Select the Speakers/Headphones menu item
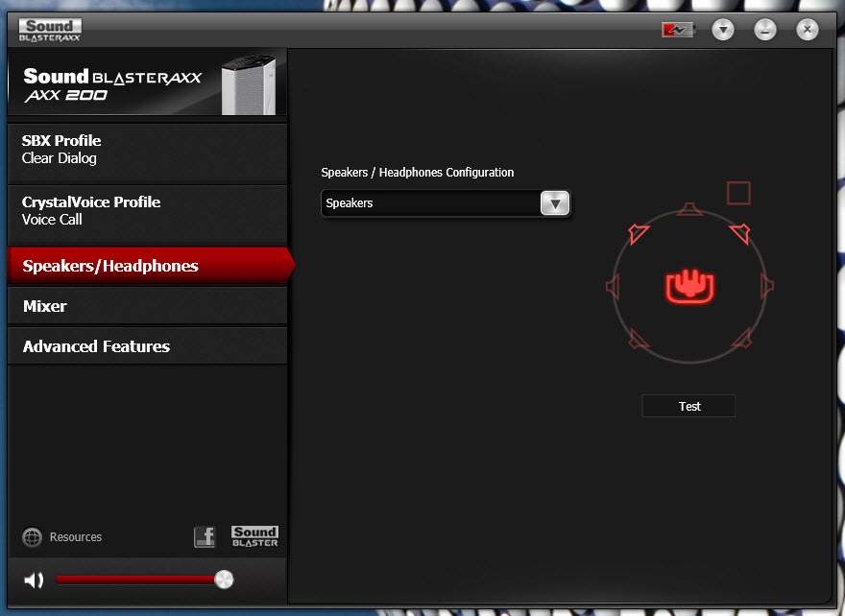 coord(150,266)
